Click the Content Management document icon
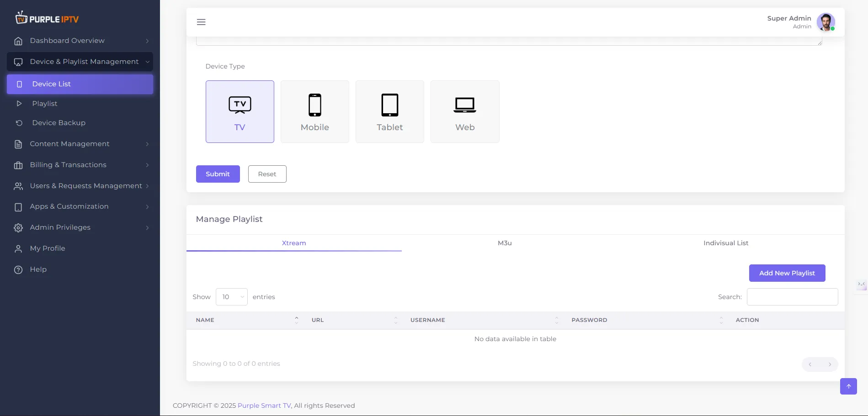The image size is (868, 416). click(x=18, y=144)
